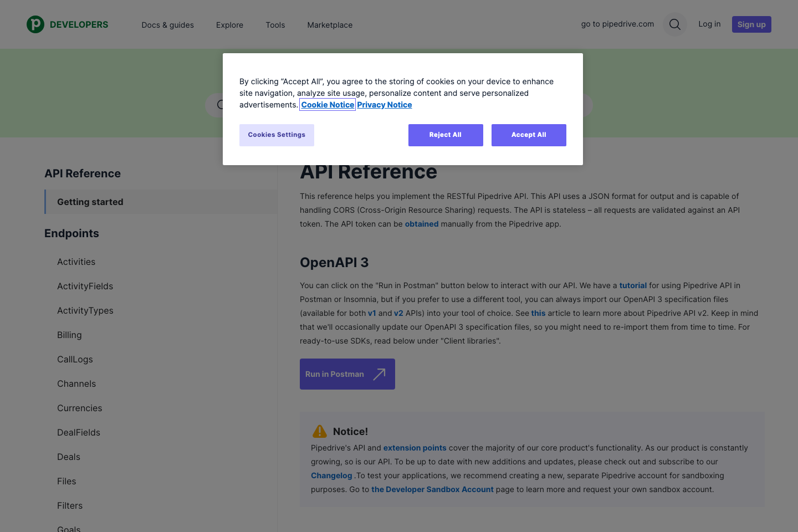Open the Cookie Notice link
Screen dimensions: 798x532
coord(327,104)
